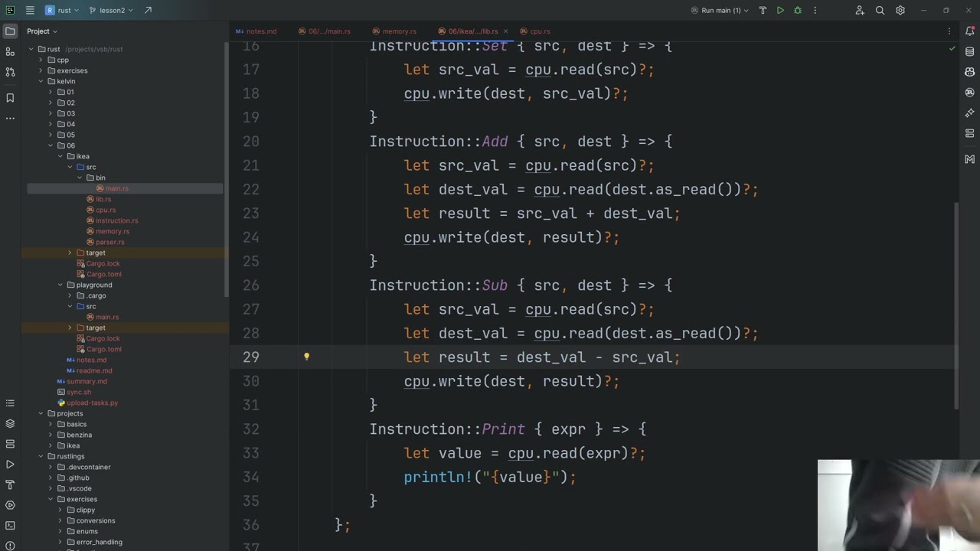Viewport: 980px width, 551px height.
Task: Collapse the rustlings folder
Action: (x=41, y=456)
